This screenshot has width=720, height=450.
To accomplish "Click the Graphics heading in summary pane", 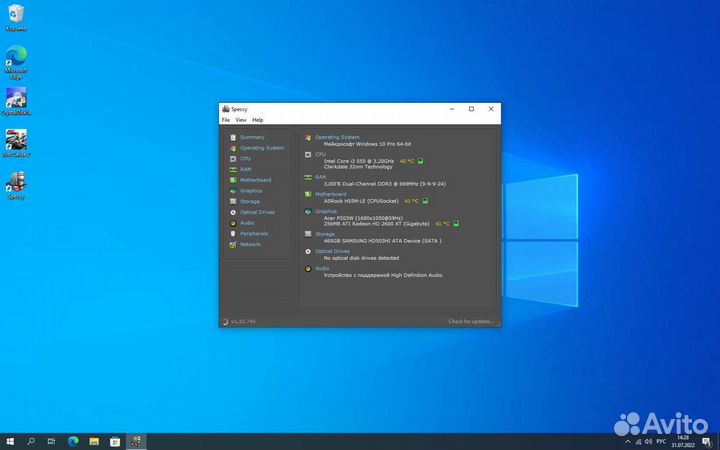I will [326, 211].
